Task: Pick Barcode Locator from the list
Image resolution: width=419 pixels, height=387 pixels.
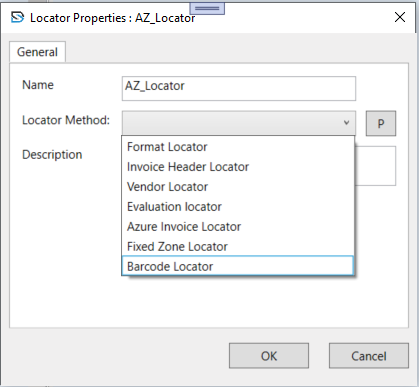Action: 238,266
